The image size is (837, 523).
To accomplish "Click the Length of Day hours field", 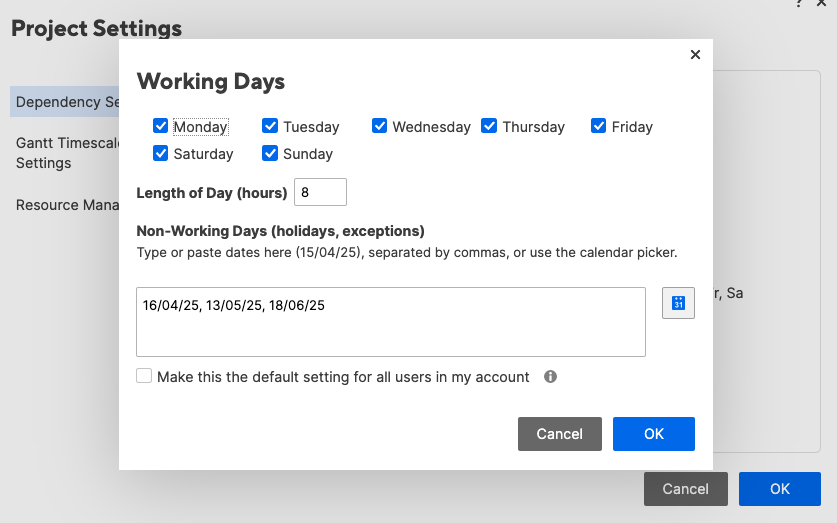I will pos(320,192).
